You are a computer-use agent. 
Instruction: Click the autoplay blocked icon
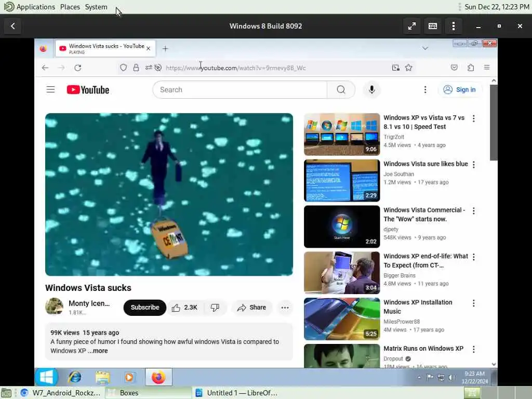(158, 68)
